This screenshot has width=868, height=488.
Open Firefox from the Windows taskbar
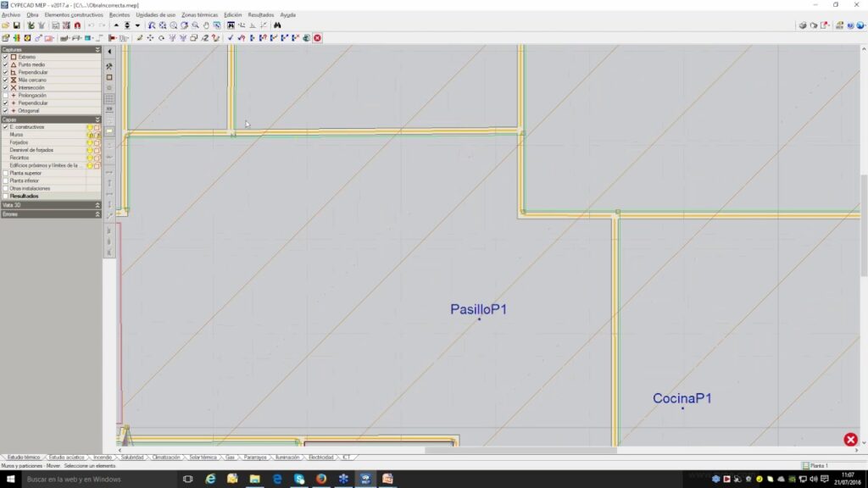(x=321, y=479)
